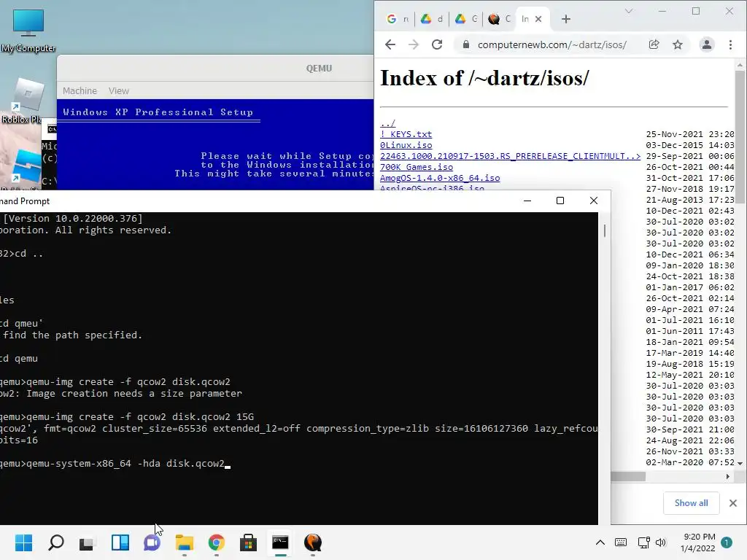Open the Chrome profile avatar
Screen dimensions: 747x560
click(x=706, y=44)
